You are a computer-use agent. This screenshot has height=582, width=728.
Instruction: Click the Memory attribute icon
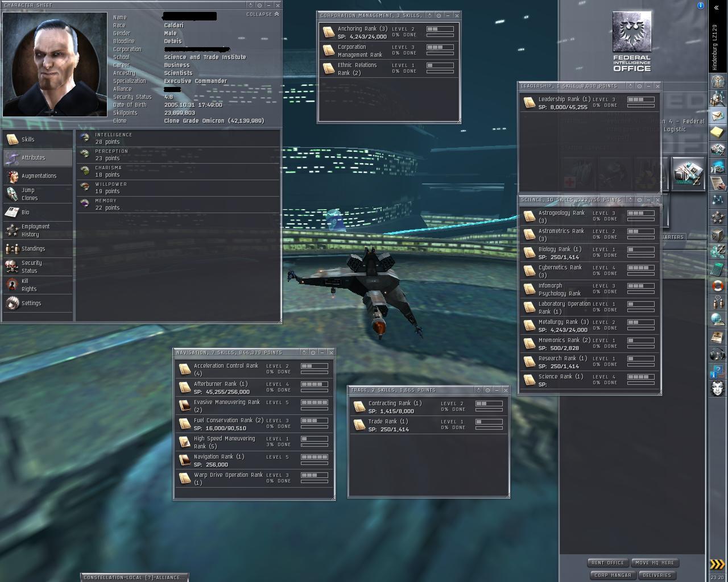(x=85, y=203)
